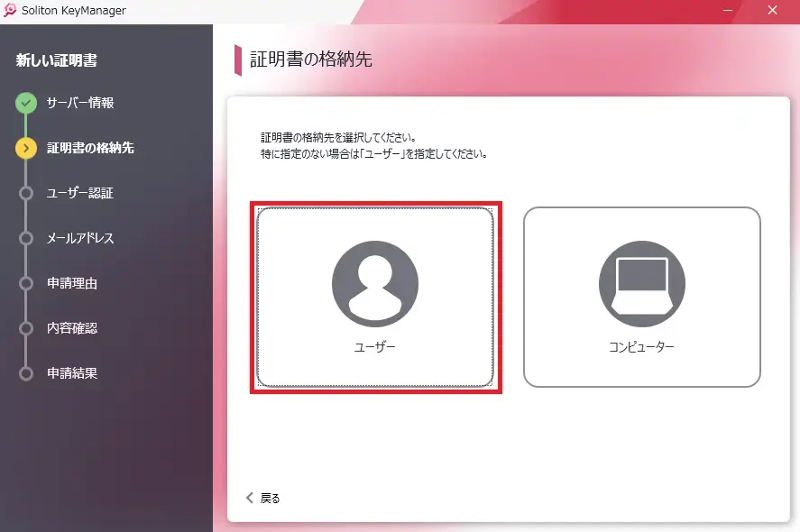Viewport: 800px width, 532px height.
Task: Minimize the Soliton KeyManager window
Action: tap(728, 10)
